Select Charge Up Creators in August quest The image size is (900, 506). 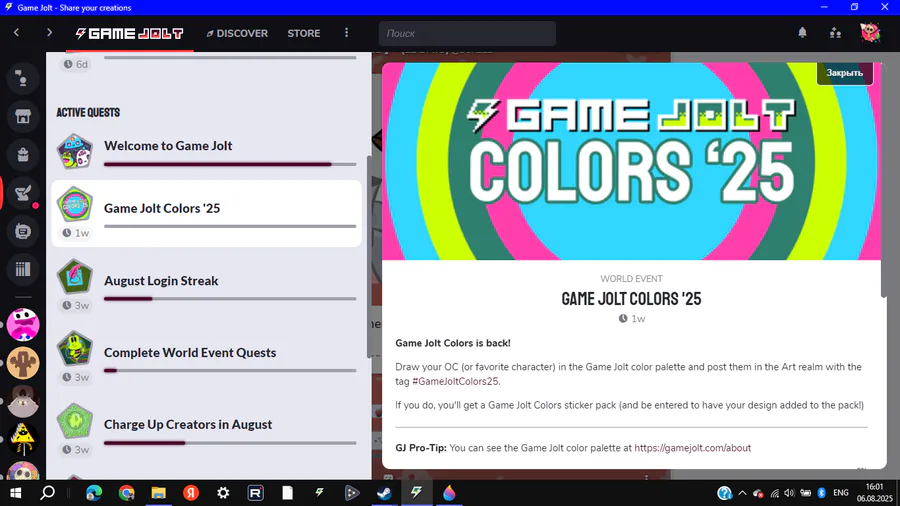pos(207,429)
